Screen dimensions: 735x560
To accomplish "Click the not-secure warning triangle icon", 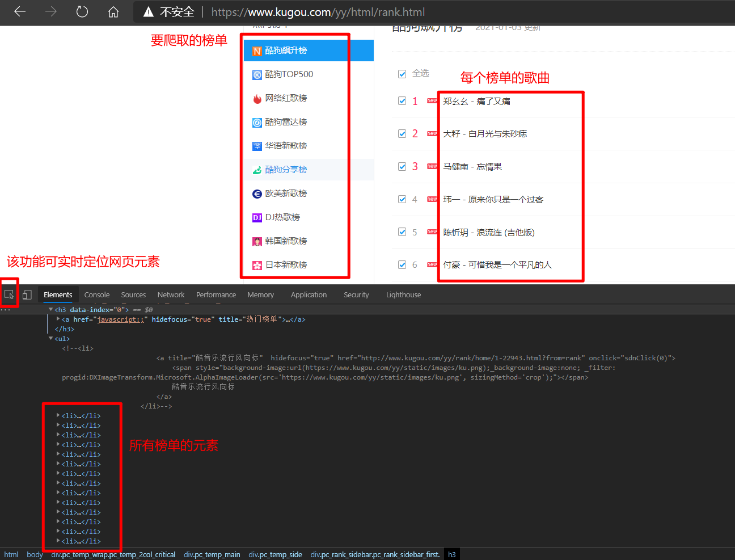I will pos(149,12).
